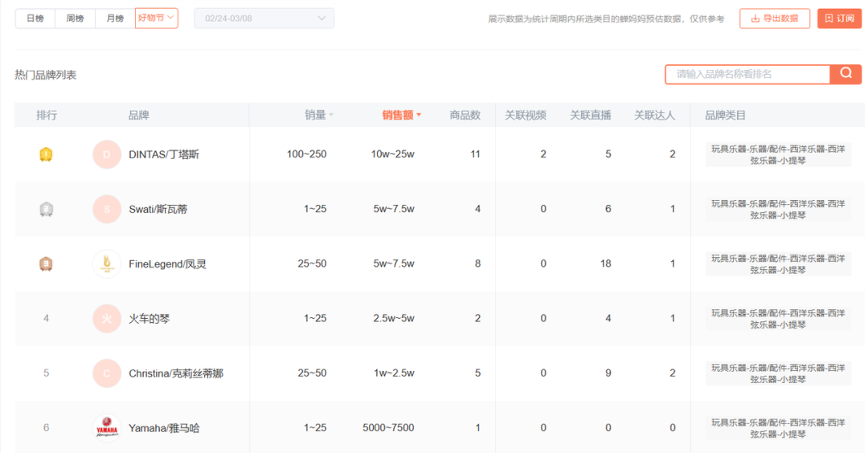Click the gold rank 1 medal icon
The image size is (868, 453).
46,154
